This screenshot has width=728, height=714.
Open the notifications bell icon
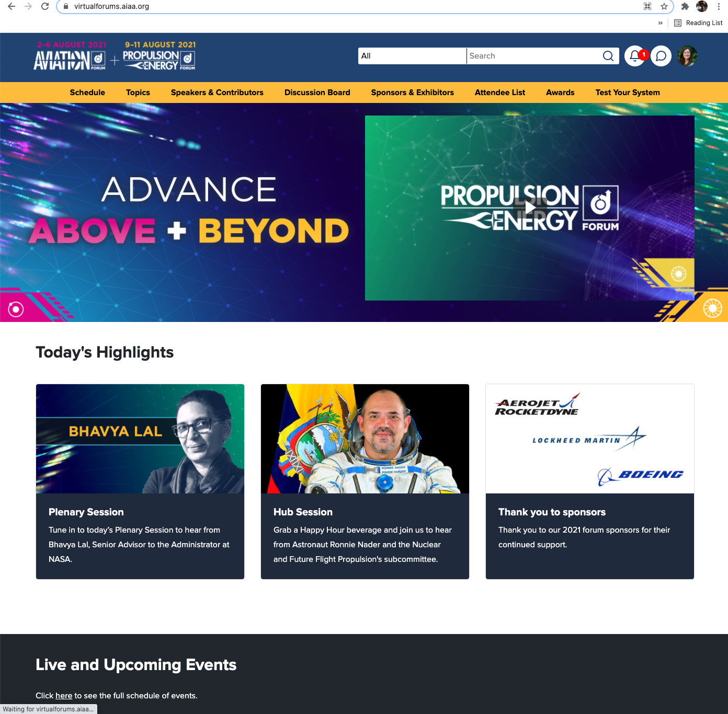[x=635, y=56]
